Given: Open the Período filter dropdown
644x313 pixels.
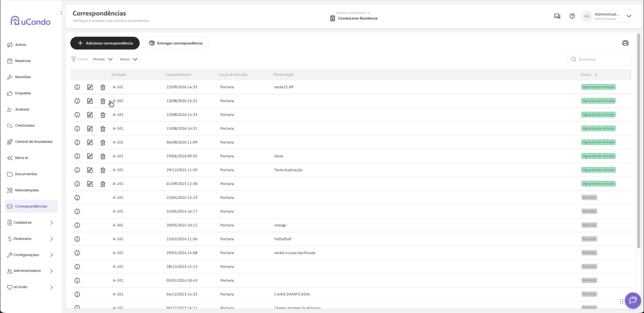Looking at the screenshot, I should (x=103, y=59).
